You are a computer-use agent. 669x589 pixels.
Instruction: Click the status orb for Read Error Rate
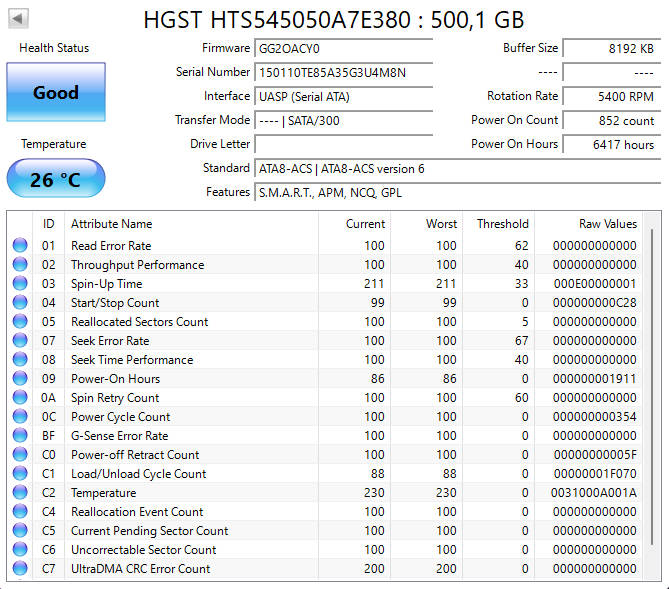(x=20, y=245)
